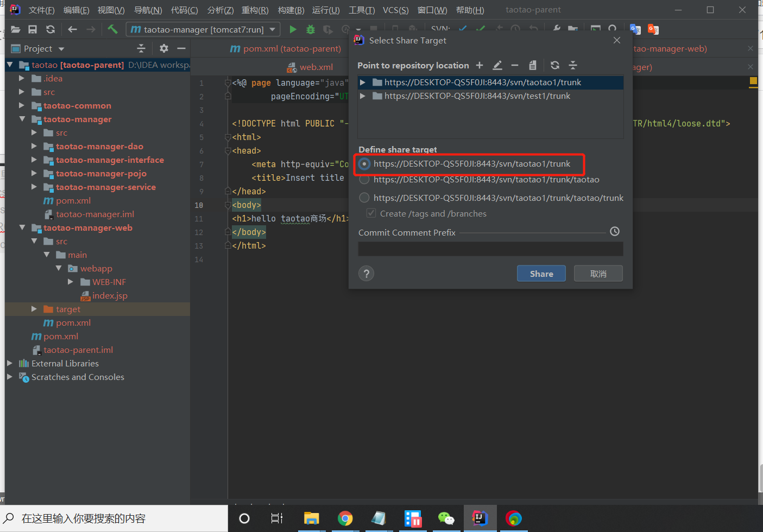Open dialog help with question mark button

[367, 274]
